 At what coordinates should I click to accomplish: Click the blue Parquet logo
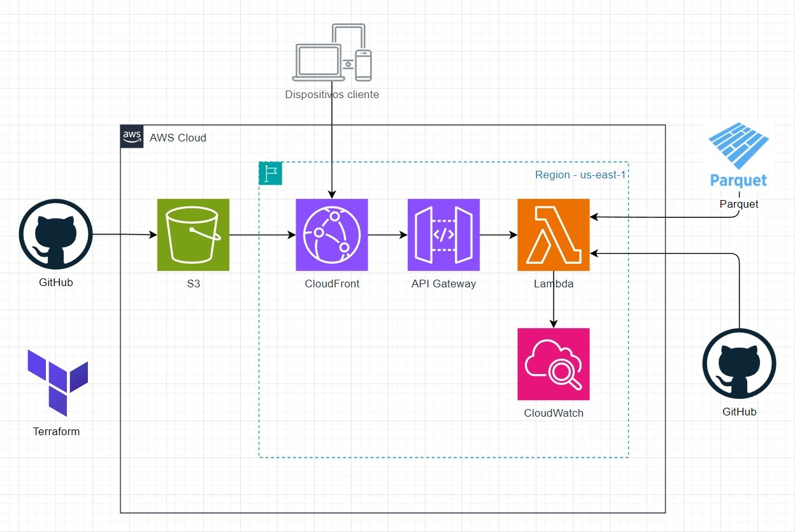click(x=739, y=155)
